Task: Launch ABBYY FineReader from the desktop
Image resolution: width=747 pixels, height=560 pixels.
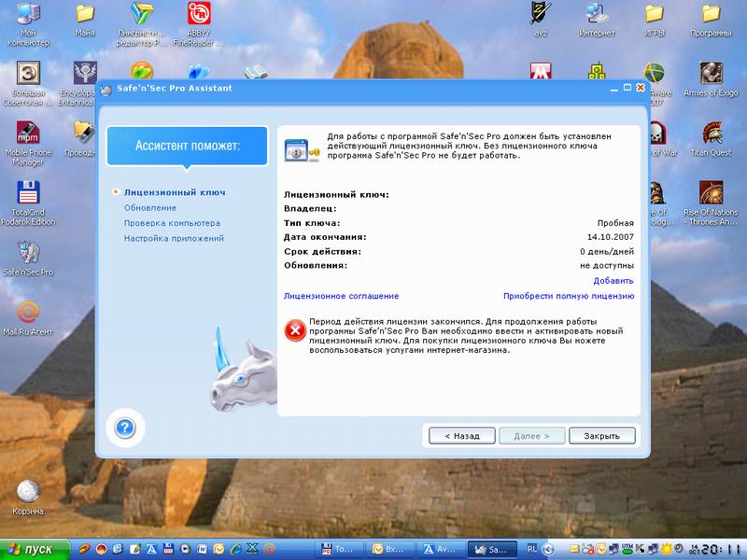Action: point(199,24)
